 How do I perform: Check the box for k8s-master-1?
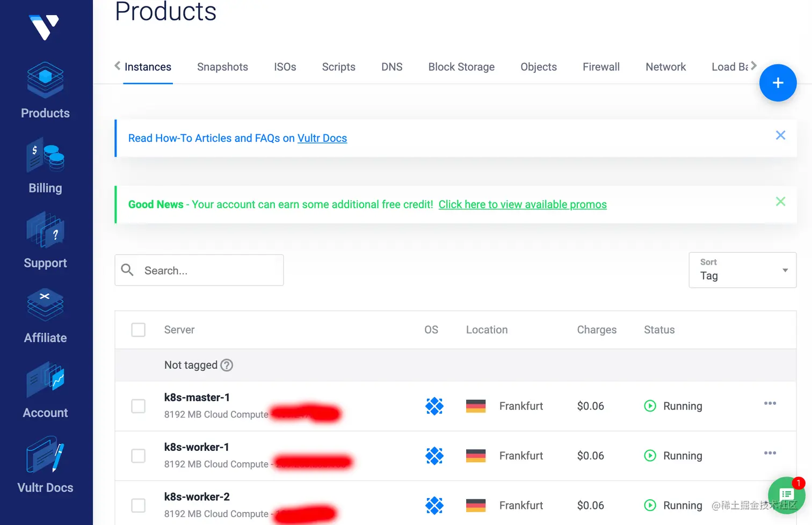[139, 406]
